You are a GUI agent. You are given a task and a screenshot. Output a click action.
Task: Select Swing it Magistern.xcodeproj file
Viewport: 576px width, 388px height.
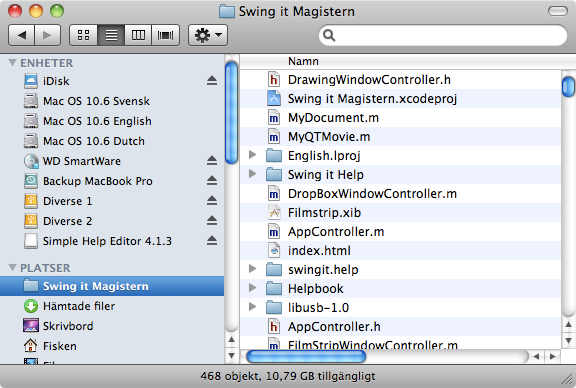click(x=401, y=99)
